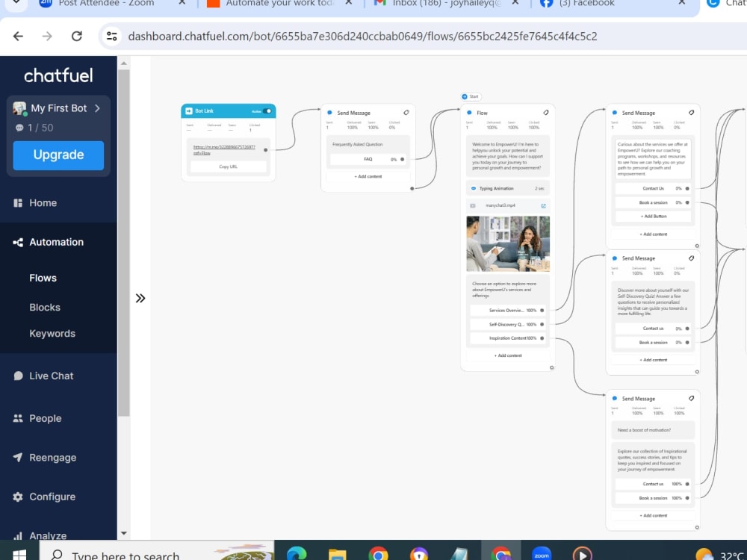The width and height of the screenshot is (747, 560).
Task: Click Add content in the Flow card
Action: 508,355
